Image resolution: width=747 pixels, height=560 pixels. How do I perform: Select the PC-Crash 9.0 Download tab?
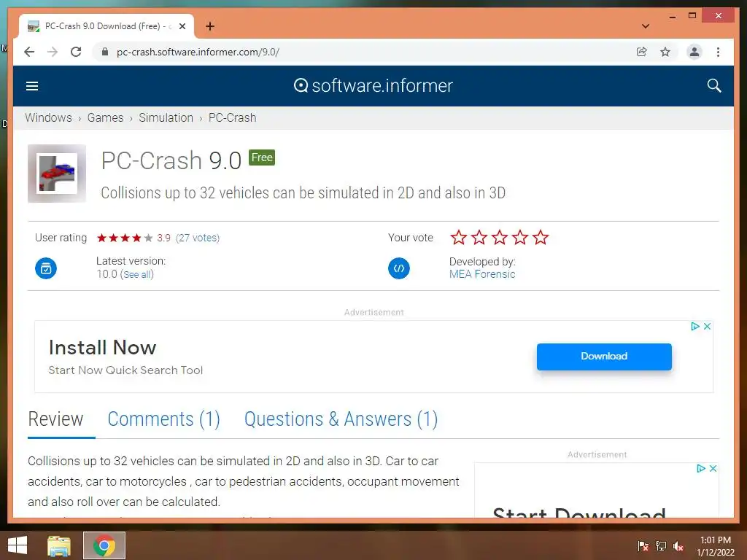pos(107,26)
